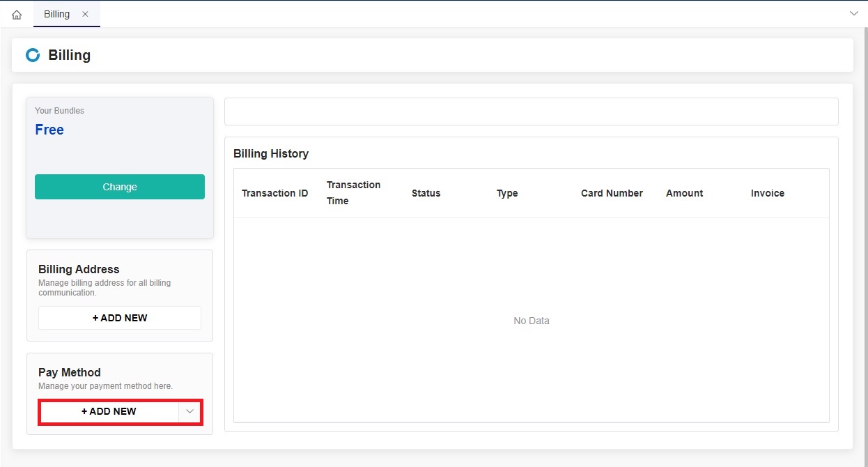Click ADD NEW under Billing Address
The image size is (868, 467).
click(x=119, y=317)
